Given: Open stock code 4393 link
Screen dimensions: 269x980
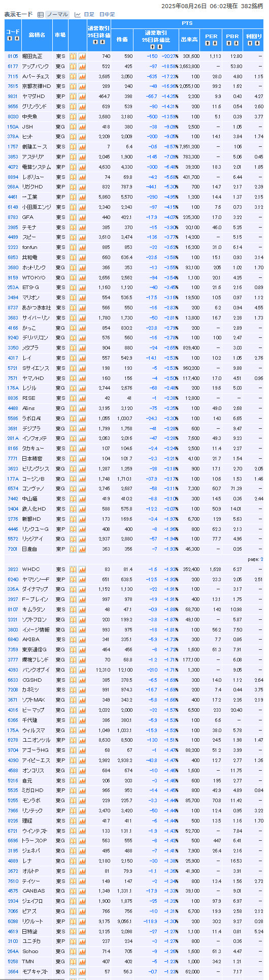Looking at the screenshot, I should 13,670.
